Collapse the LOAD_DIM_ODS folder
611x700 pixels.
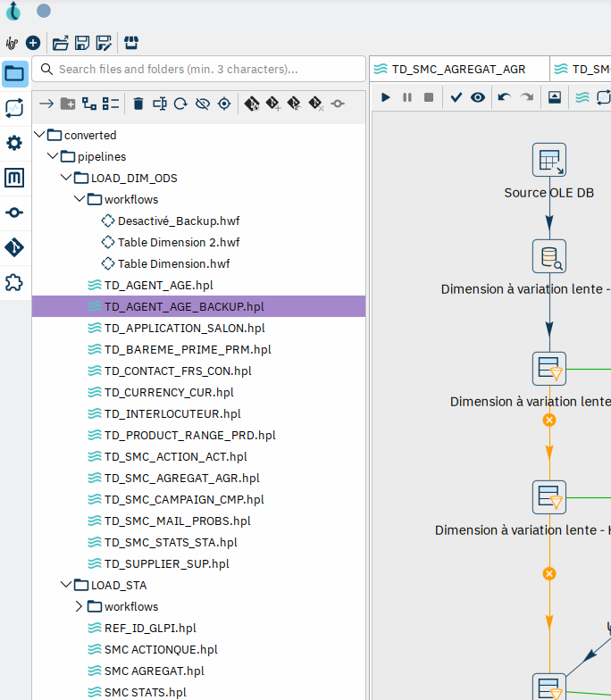66,177
